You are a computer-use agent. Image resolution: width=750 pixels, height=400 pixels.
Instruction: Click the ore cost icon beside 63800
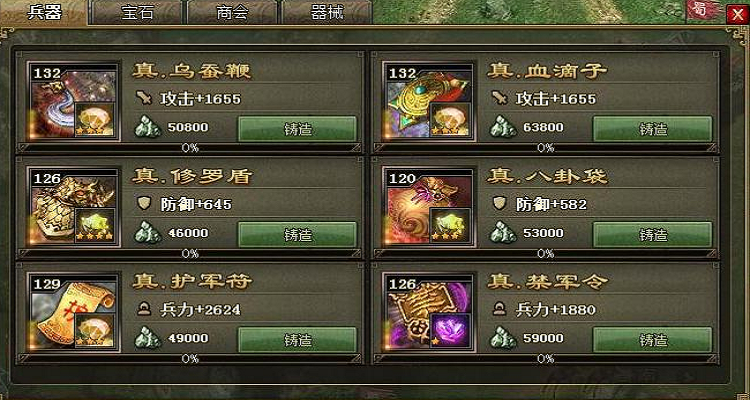pos(503,127)
